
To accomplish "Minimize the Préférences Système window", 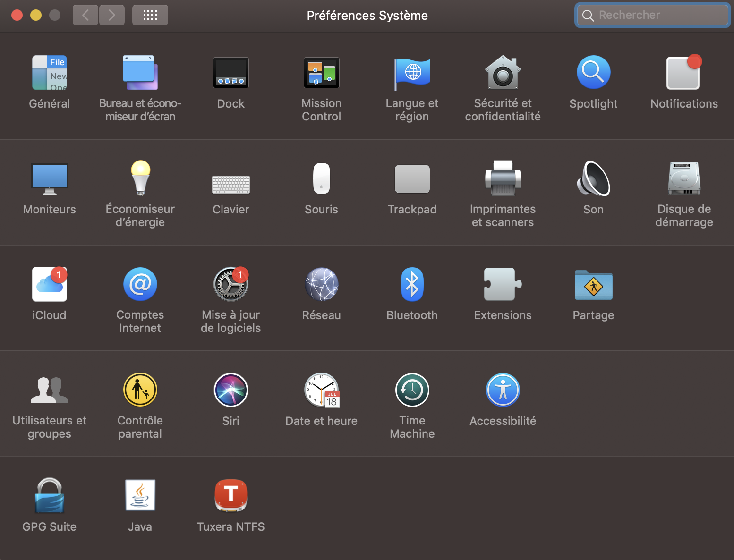I will (36, 15).
